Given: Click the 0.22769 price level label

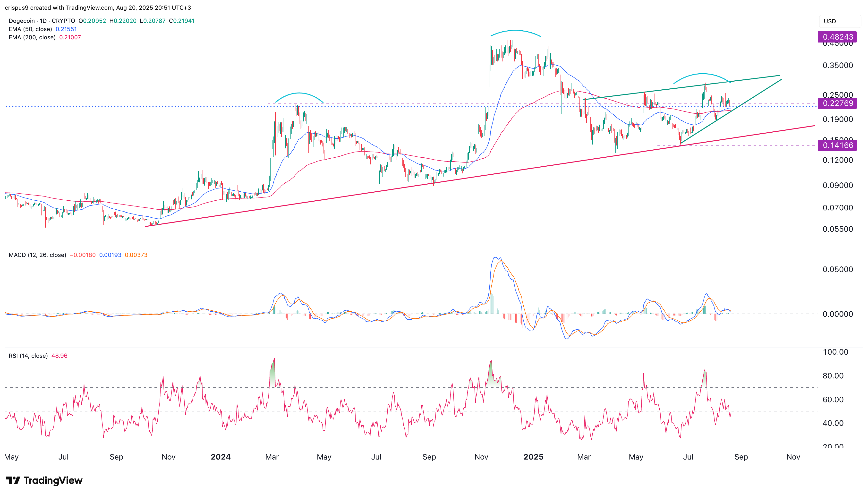Looking at the screenshot, I should tap(837, 103).
